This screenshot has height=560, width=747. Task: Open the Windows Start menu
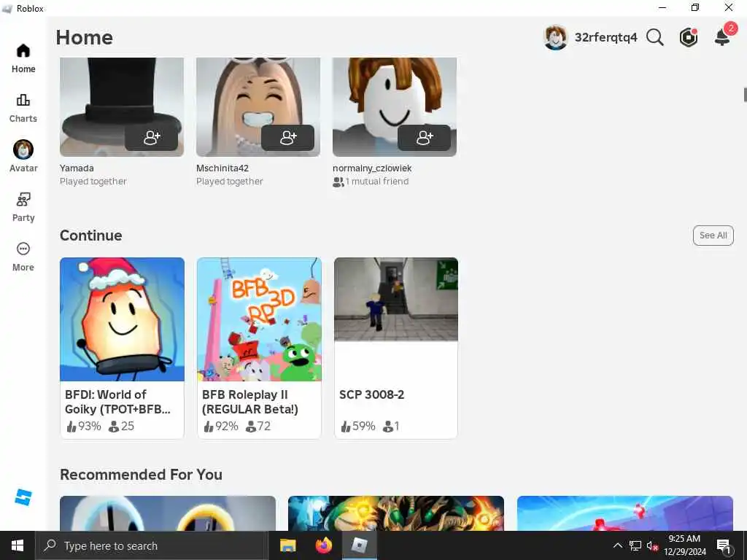click(18, 545)
